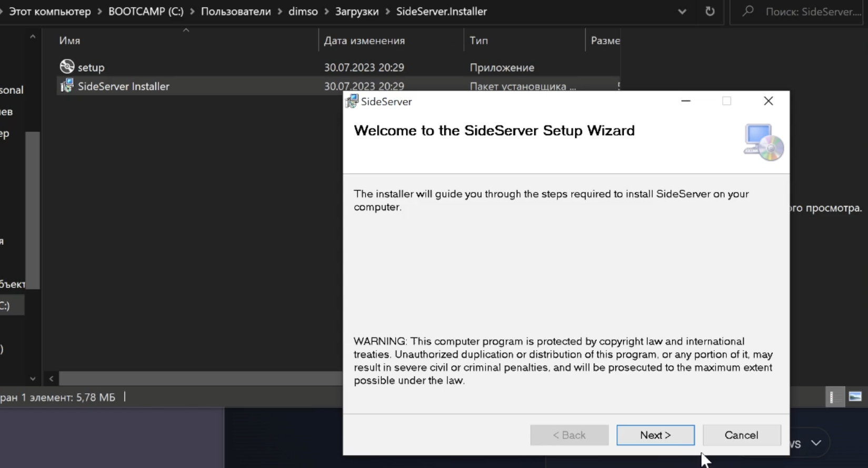
Task: Click the setup row's Приложение type cell
Action: click(x=502, y=67)
